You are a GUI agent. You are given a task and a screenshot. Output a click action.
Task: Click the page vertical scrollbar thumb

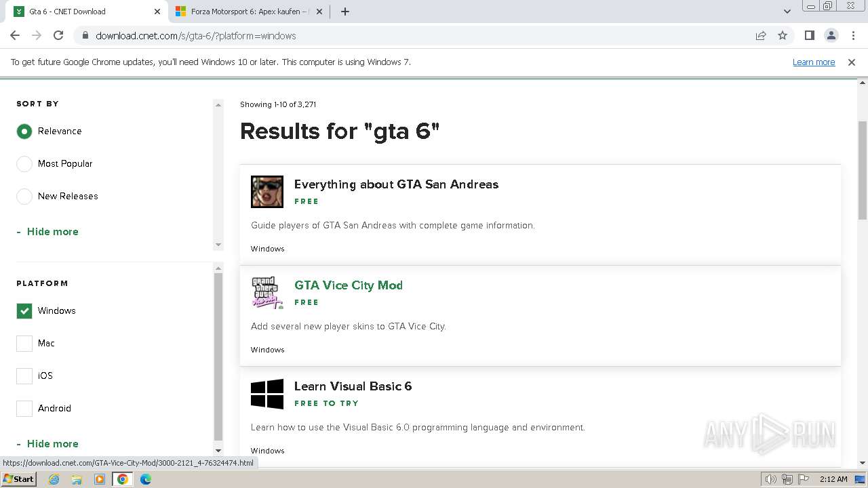[x=863, y=170]
